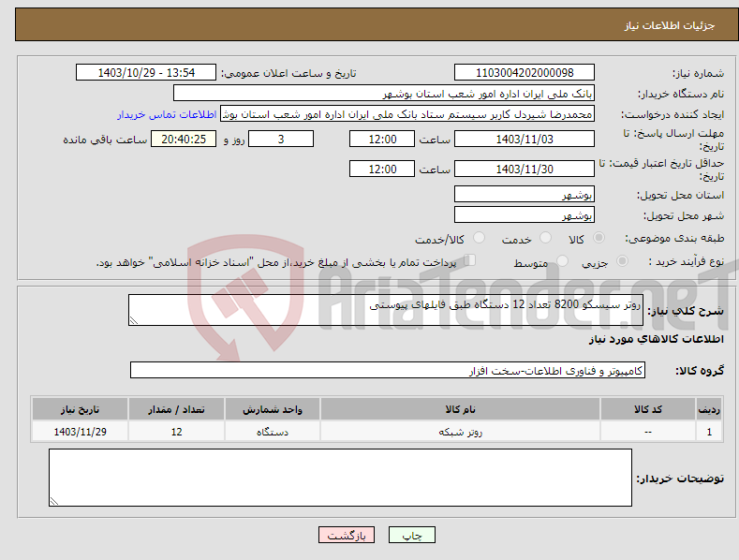
Task: Click the response deadline time 12:00 field
Action: (x=382, y=139)
